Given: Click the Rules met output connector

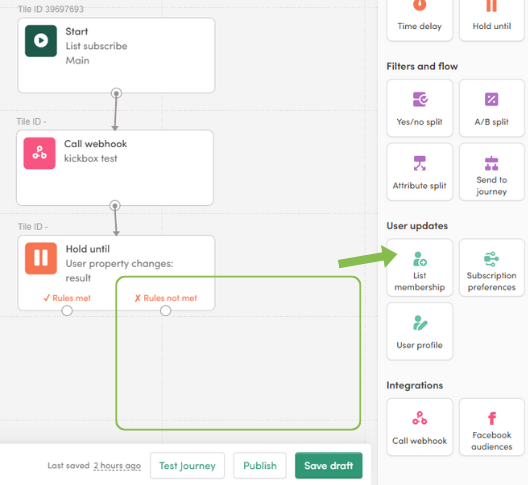Looking at the screenshot, I should click(67, 311).
